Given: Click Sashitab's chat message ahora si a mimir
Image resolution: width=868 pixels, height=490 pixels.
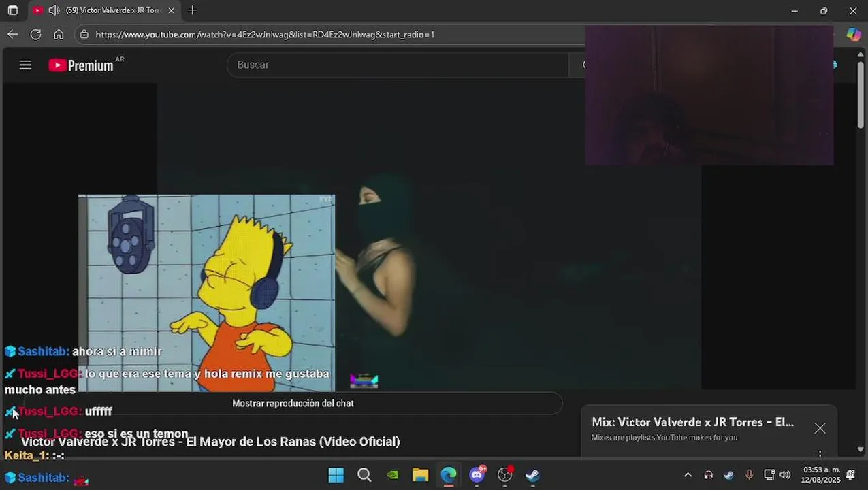Looking at the screenshot, I should point(117,352).
